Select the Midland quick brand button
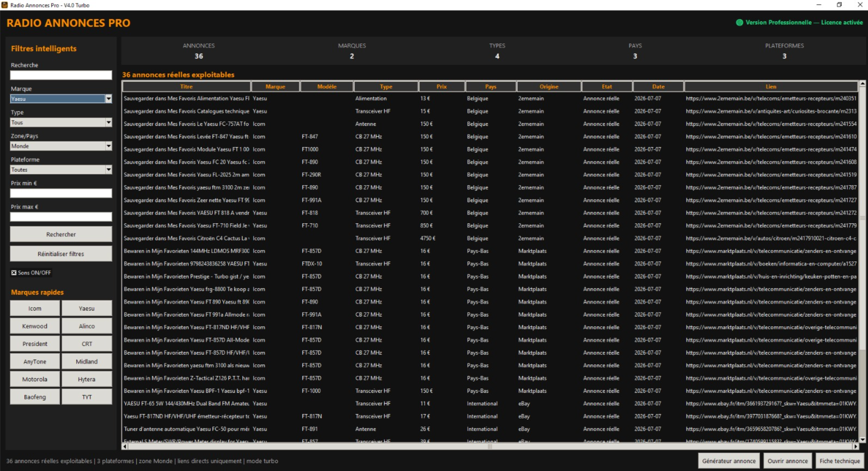The width and height of the screenshot is (868, 471). coord(87,362)
